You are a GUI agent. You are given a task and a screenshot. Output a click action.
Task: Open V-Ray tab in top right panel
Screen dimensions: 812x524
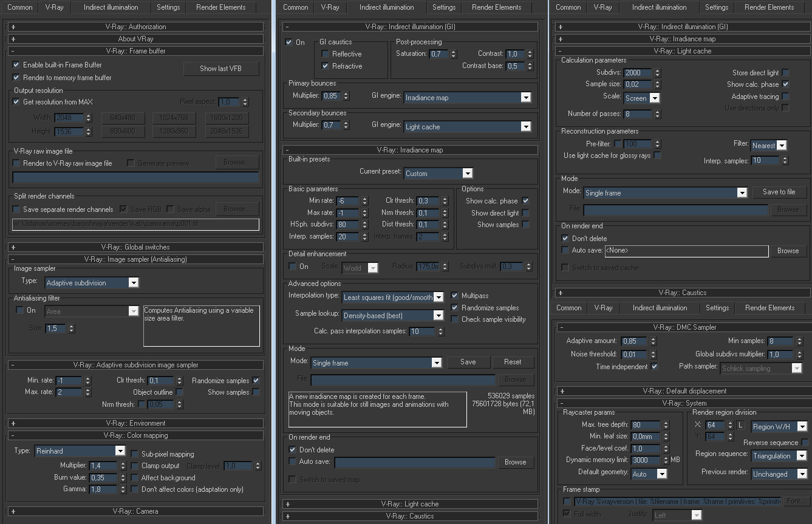coord(602,7)
